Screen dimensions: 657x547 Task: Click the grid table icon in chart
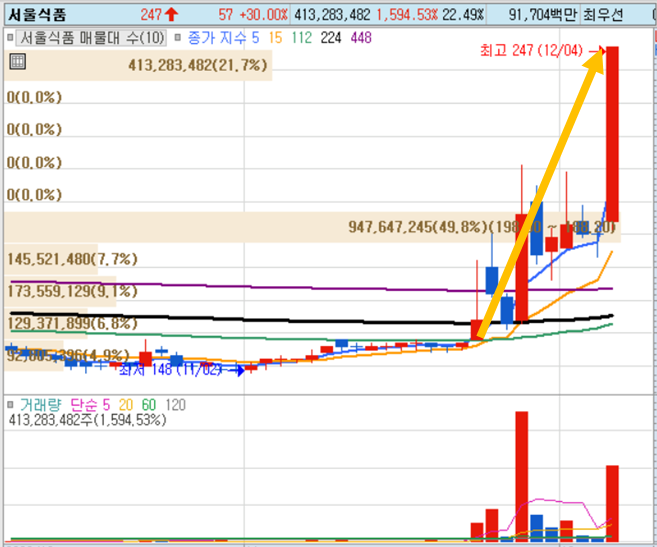click(18, 62)
